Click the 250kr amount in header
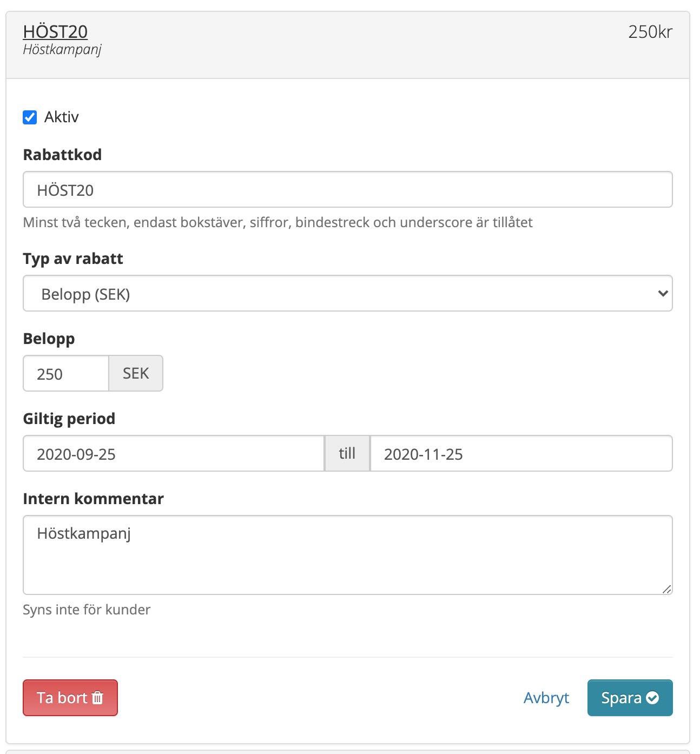 [650, 32]
